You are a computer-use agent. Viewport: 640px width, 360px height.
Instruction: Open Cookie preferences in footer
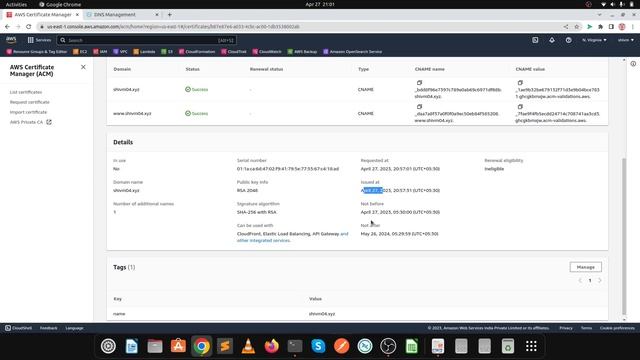[617, 328]
